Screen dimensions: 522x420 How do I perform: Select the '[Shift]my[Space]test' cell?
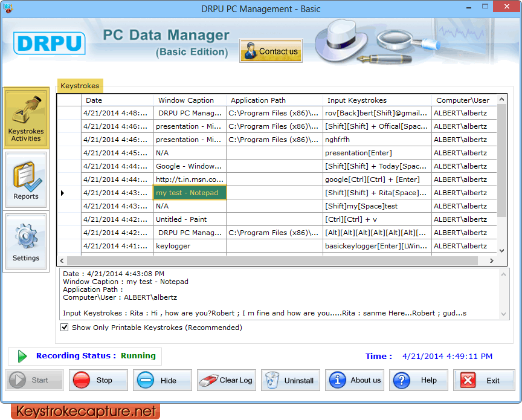pyautogui.click(x=377, y=206)
